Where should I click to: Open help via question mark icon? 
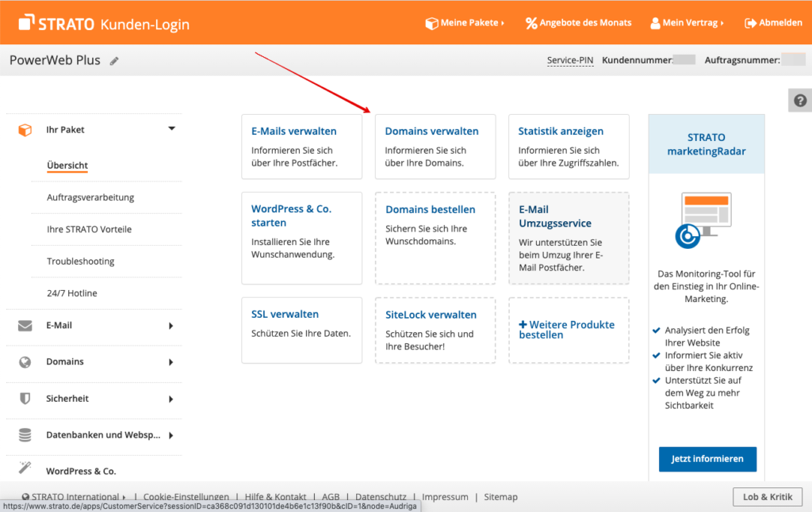(800, 101)
